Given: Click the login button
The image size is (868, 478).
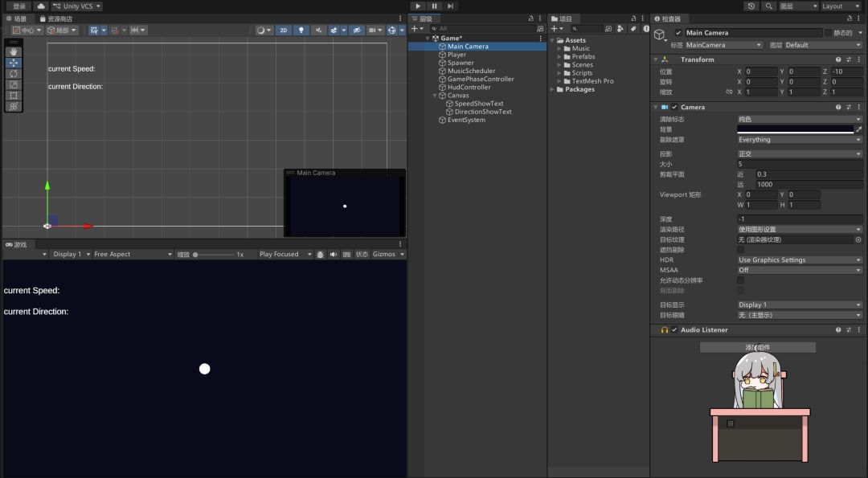Looking at the screenshot, I should click(18, 6).
